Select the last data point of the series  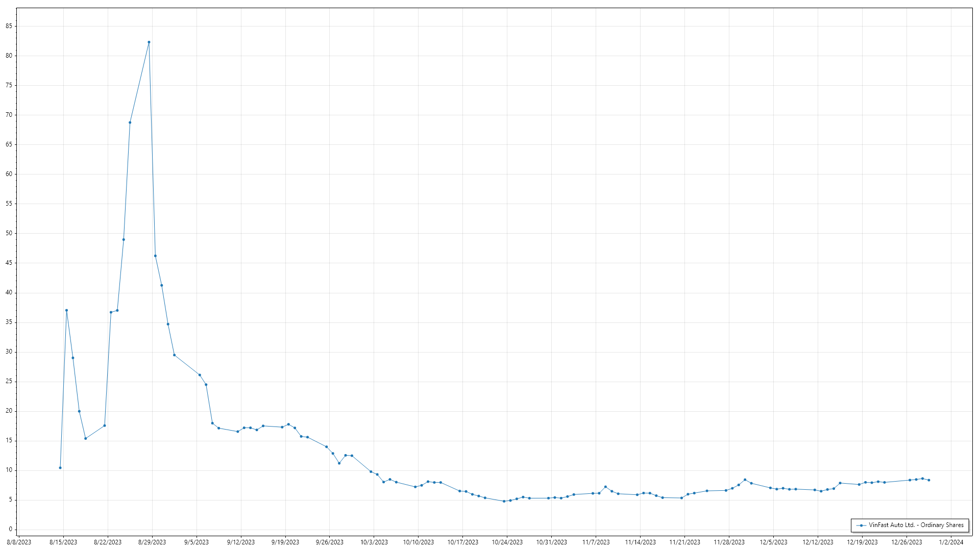click(929, 480)
